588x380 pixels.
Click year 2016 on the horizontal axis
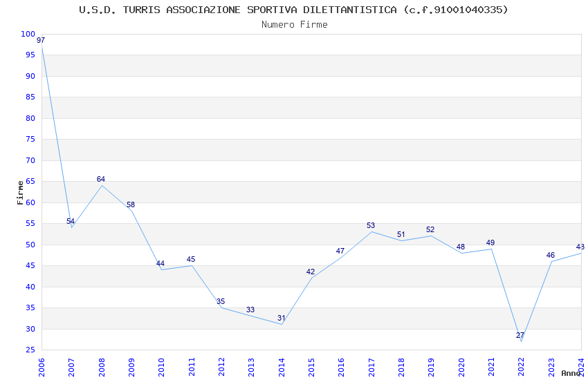click(x=341, y=367)
